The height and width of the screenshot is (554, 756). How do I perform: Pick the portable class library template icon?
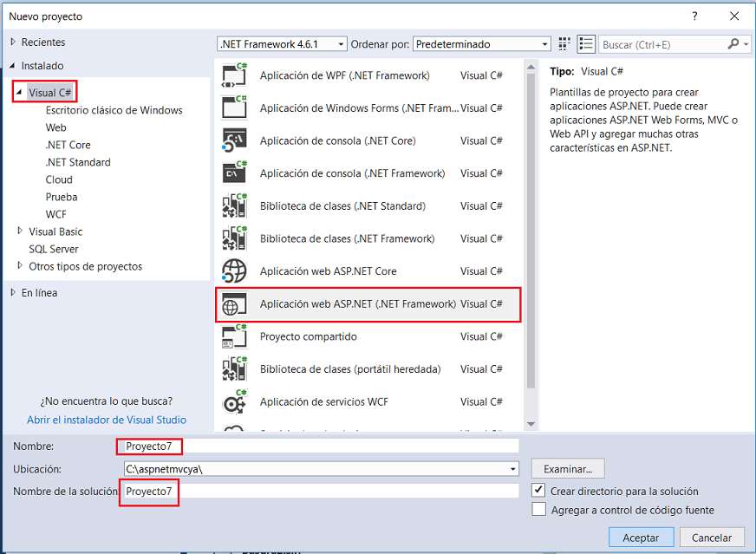pyautogui.click(x=234, y=368)
